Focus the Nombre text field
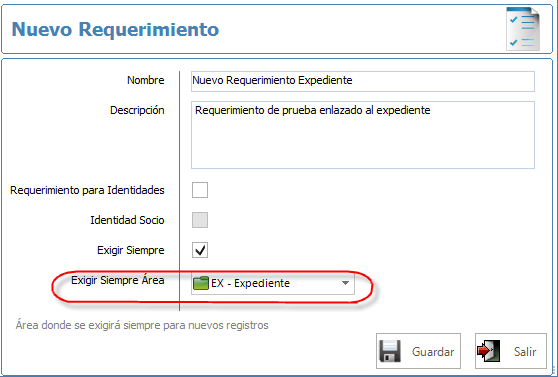The height and width of the screenshot is (377, 558). tap(363, 81)
